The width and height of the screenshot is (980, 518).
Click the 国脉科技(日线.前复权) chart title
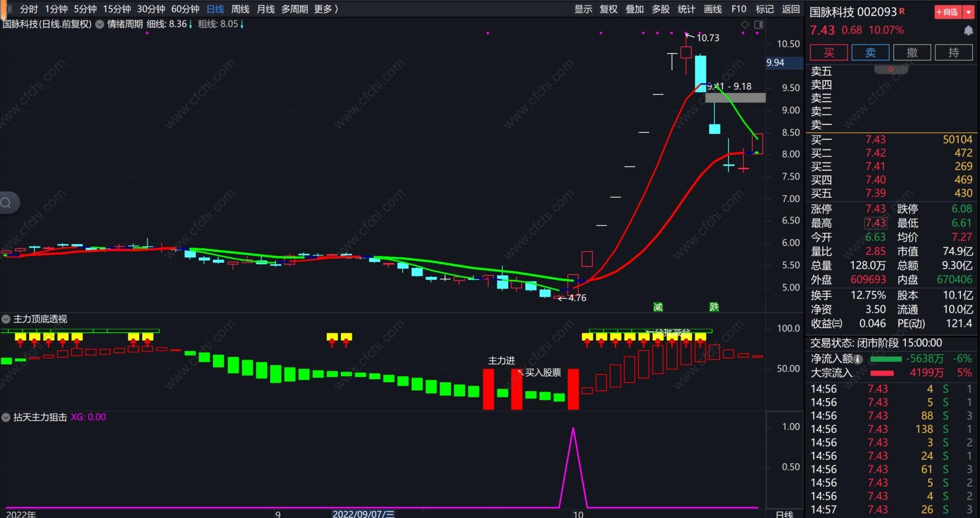47,24
